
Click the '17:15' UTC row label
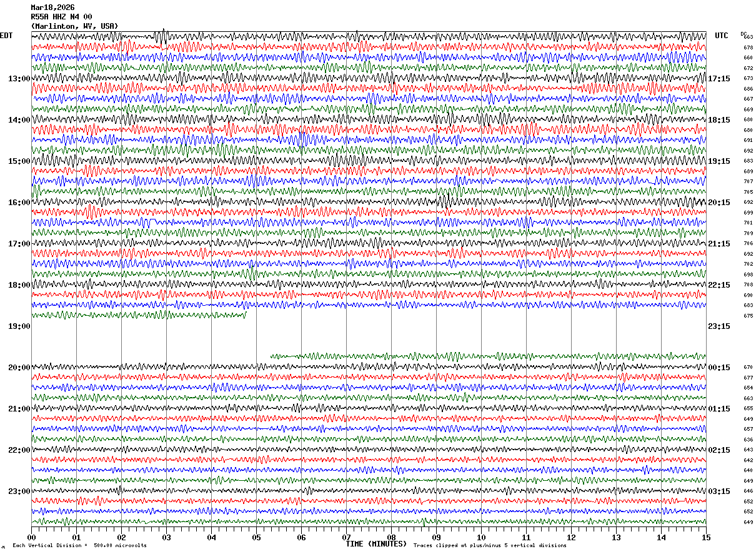point(719,79)
